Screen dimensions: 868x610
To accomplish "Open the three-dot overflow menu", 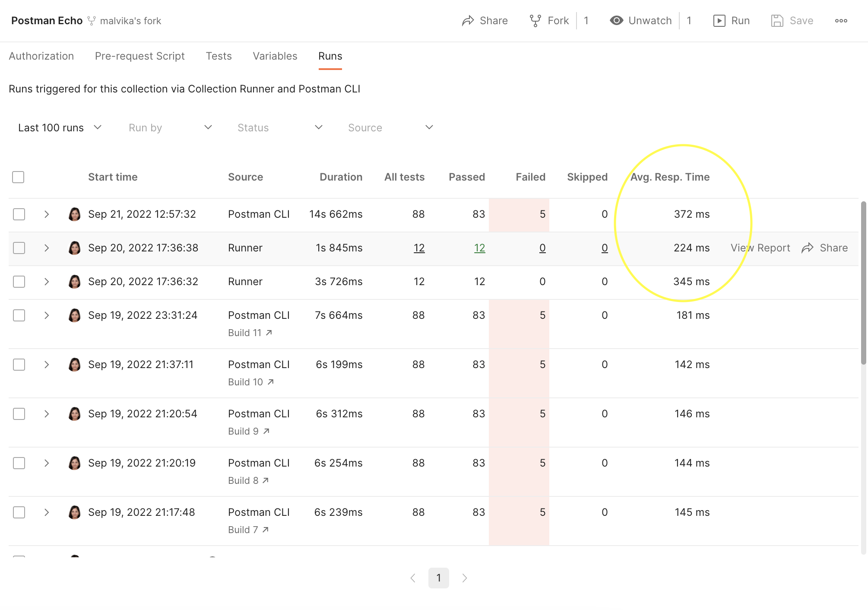I will tap(841, 20).
